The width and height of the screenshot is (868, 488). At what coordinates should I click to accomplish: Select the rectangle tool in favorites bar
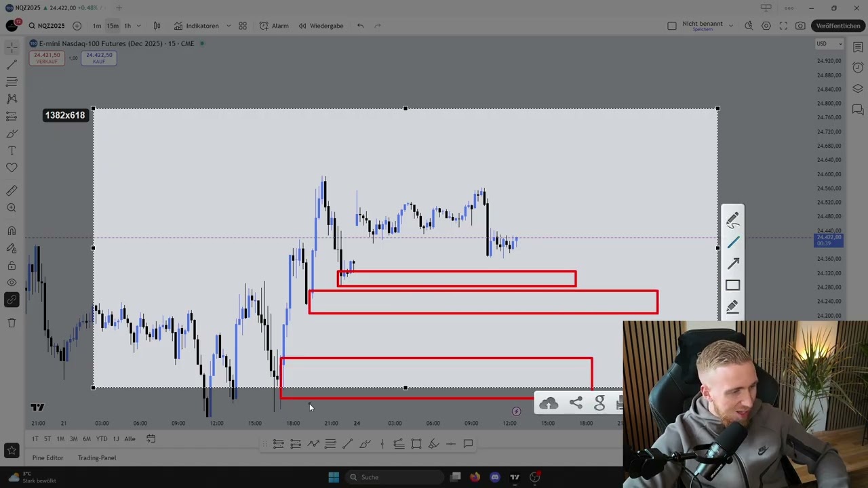pyautogui.click(x=416, y=444)
